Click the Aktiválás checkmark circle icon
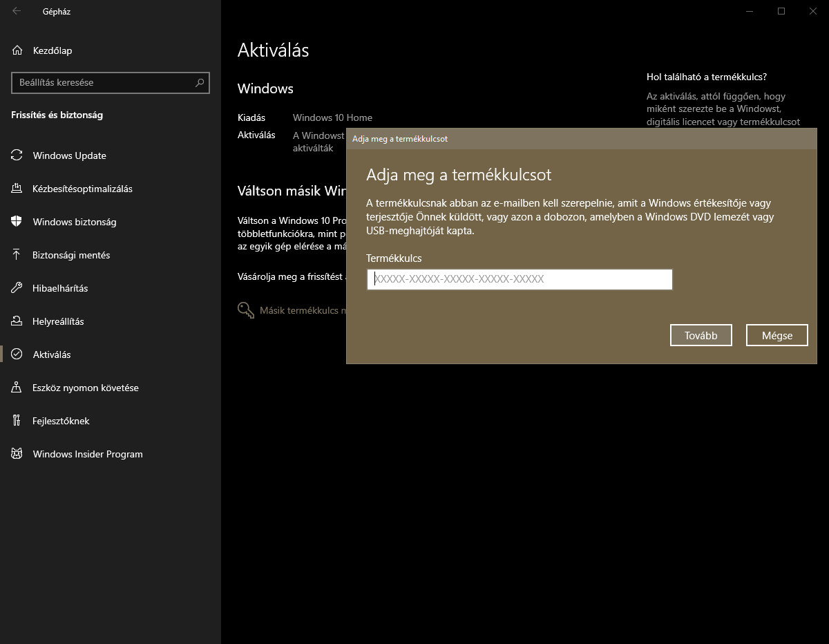The image size is (829, 644). (17, 354)
